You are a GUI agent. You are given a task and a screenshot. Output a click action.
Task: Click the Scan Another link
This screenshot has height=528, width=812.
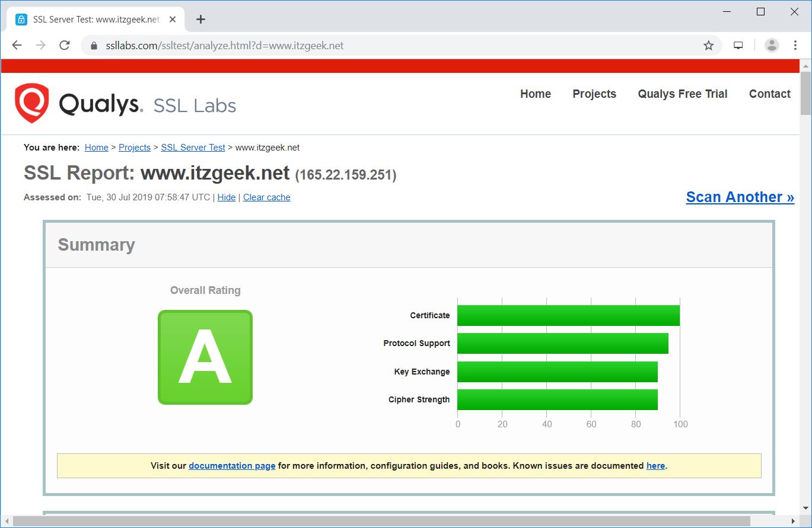point(739,197)
